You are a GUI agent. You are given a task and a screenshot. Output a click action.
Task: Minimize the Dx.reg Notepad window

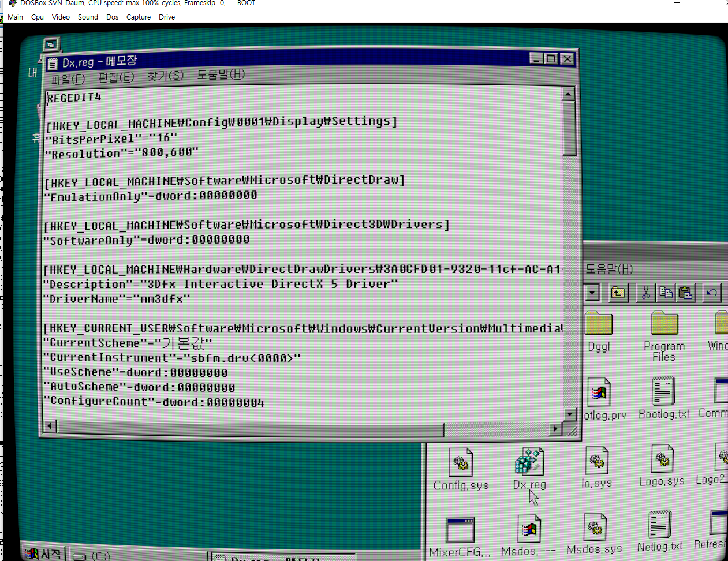click(x=537, y=58)
